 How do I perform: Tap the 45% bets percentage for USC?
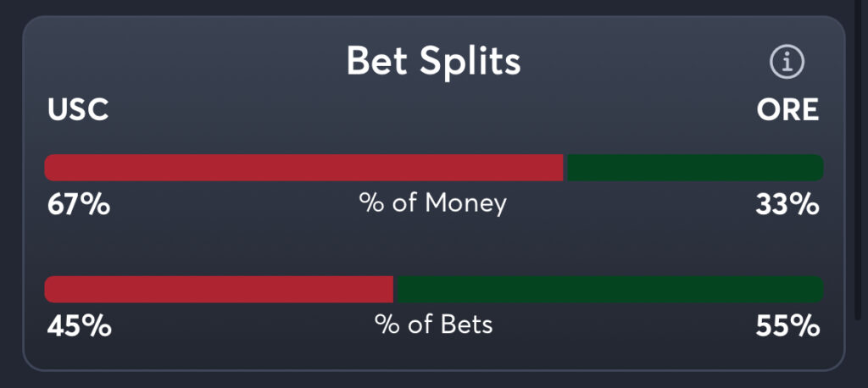coord(78,326)
